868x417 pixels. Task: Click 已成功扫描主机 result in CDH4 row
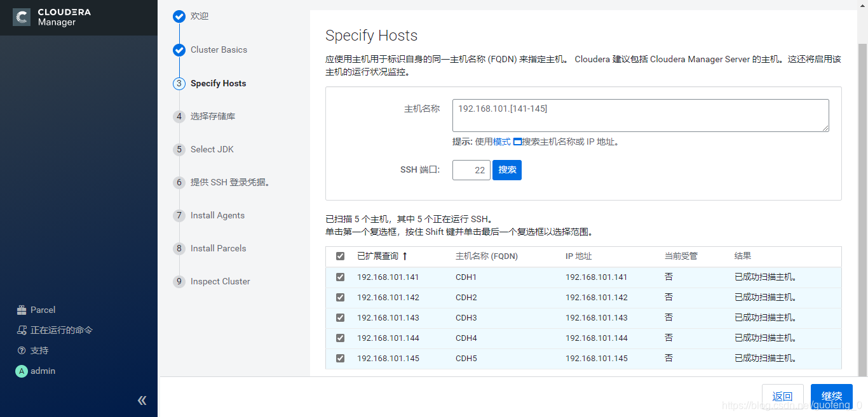(766, 338)
